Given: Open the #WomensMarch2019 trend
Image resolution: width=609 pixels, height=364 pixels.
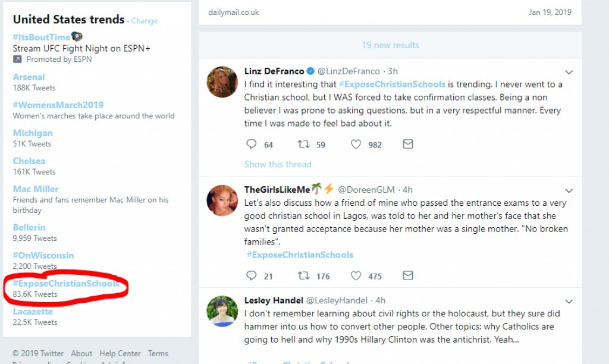Looking at the screenshot, I should pos(58,105).
